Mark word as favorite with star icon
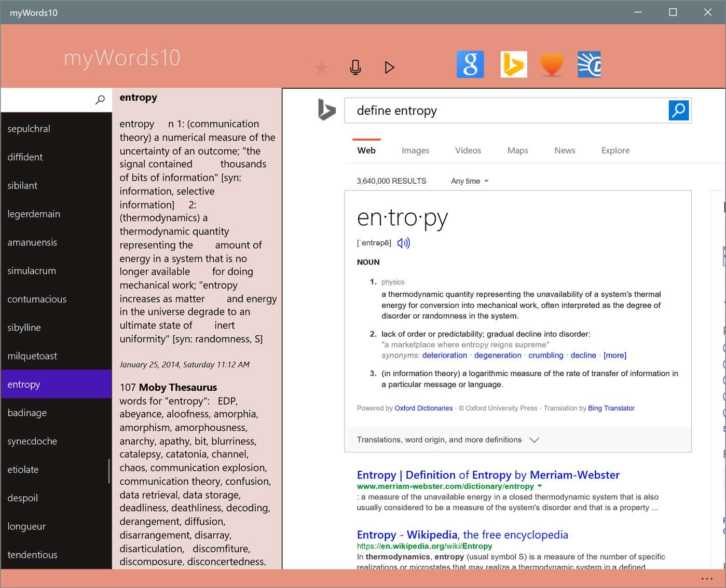Image resolution: width=726 pixels, height=588 pixels. (322, 67)
